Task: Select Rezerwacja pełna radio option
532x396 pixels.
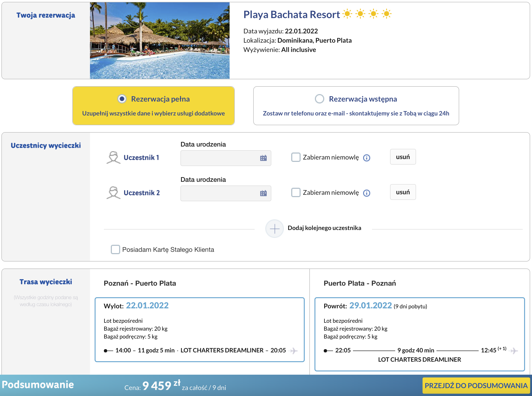Action: click(122, 99)
